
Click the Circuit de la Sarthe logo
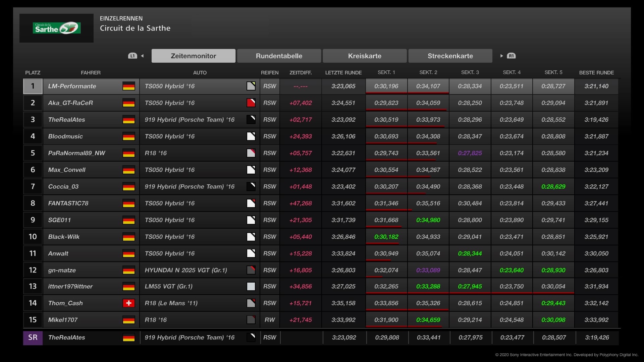pos(56,28)
